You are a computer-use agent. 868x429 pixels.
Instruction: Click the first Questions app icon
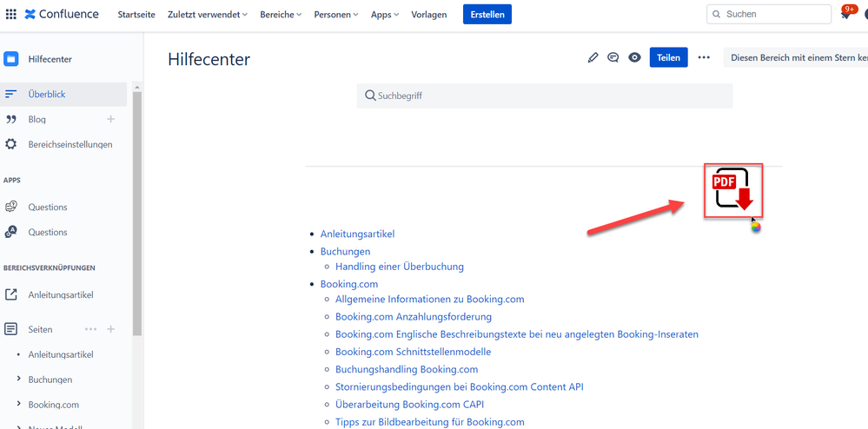[x=10, y=207]
